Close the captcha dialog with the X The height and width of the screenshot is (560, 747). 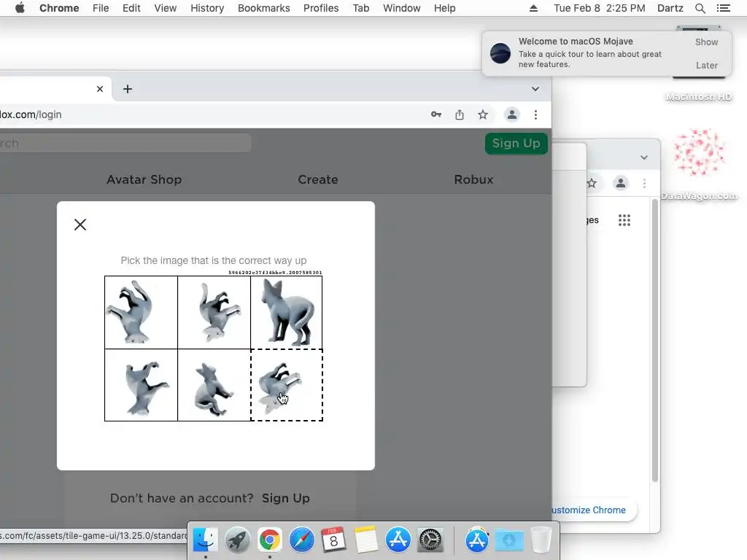click(80, 225)
